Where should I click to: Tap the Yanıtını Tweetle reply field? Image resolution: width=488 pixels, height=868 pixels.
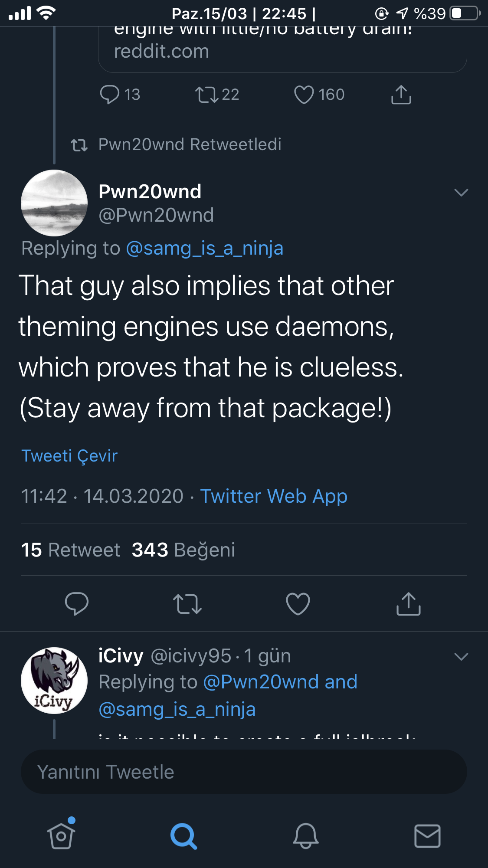[x=244, y=772]
